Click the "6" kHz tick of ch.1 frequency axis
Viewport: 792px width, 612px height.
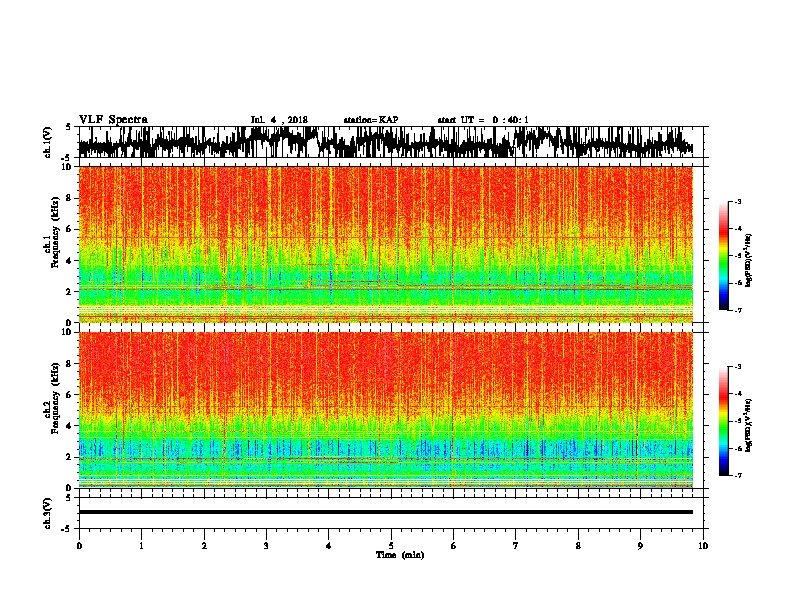point(71,229)
